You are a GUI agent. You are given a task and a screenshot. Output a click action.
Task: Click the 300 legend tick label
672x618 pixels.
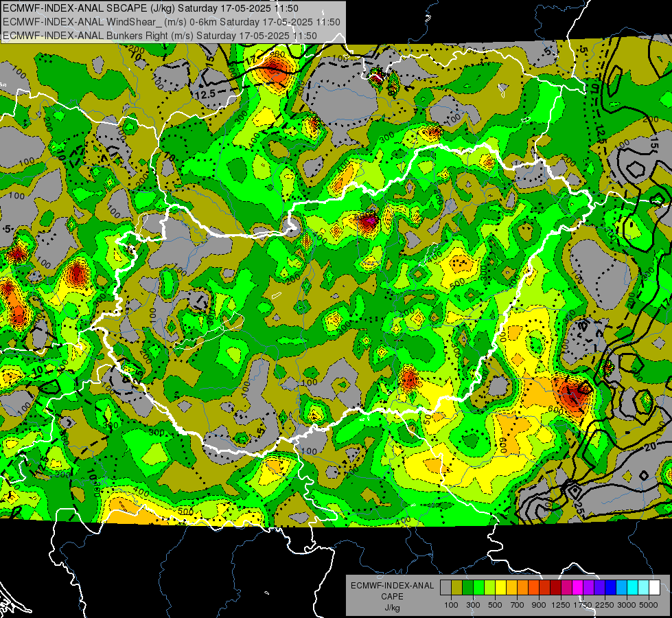(473, 605)
